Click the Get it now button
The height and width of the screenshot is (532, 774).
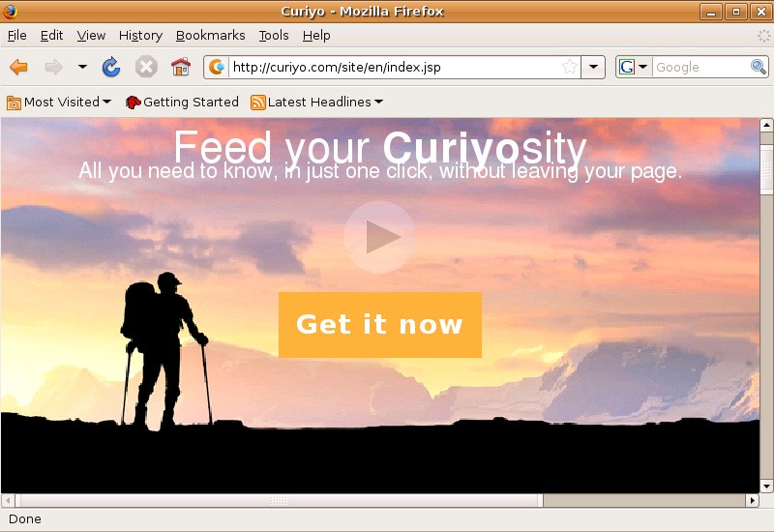point(380,325)
